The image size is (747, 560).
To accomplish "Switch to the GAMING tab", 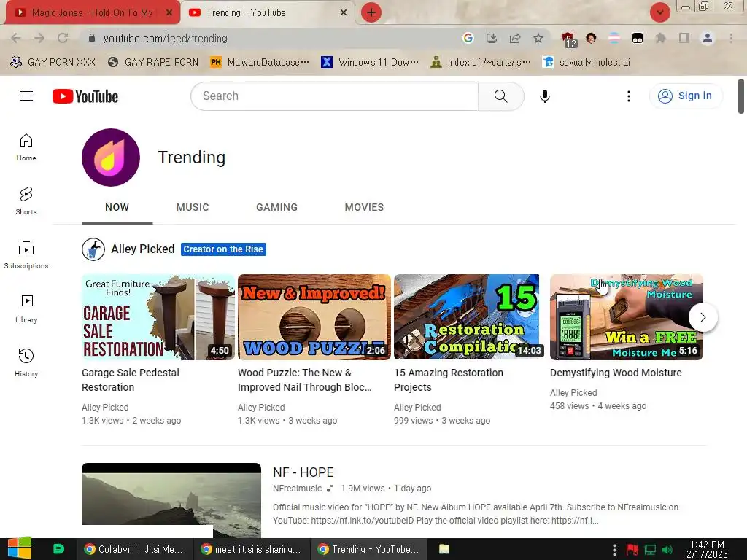I will (276, 207).
